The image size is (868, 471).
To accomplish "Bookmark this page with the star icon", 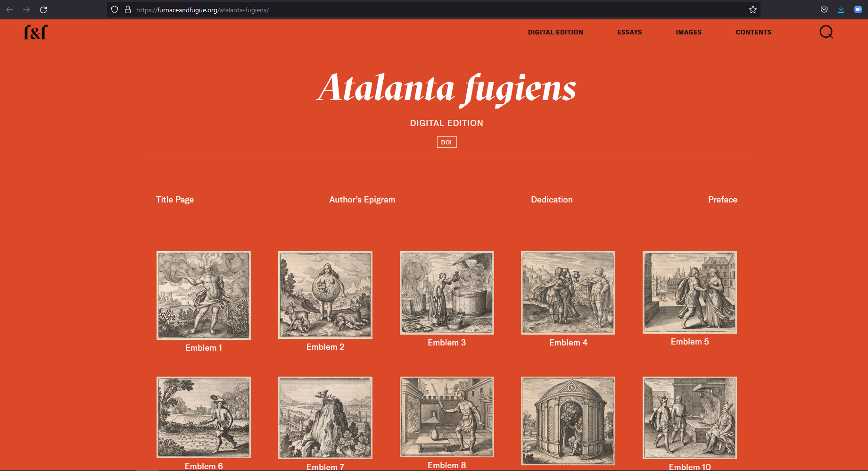I will pyautogui.click(x=753, y=9).
